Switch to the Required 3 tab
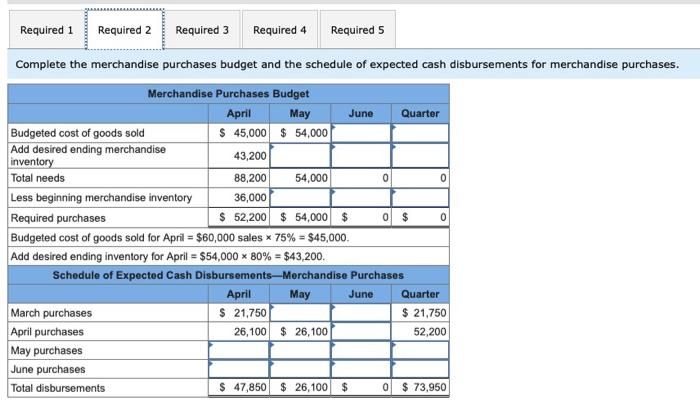Image resolution: width=700 pixels, height=405 pixels. (202, 30)
